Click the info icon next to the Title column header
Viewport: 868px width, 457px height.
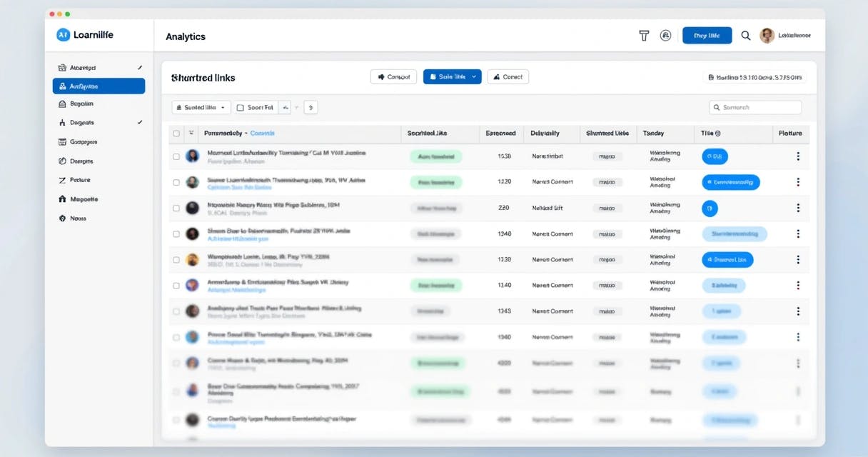tap(717, 134)
